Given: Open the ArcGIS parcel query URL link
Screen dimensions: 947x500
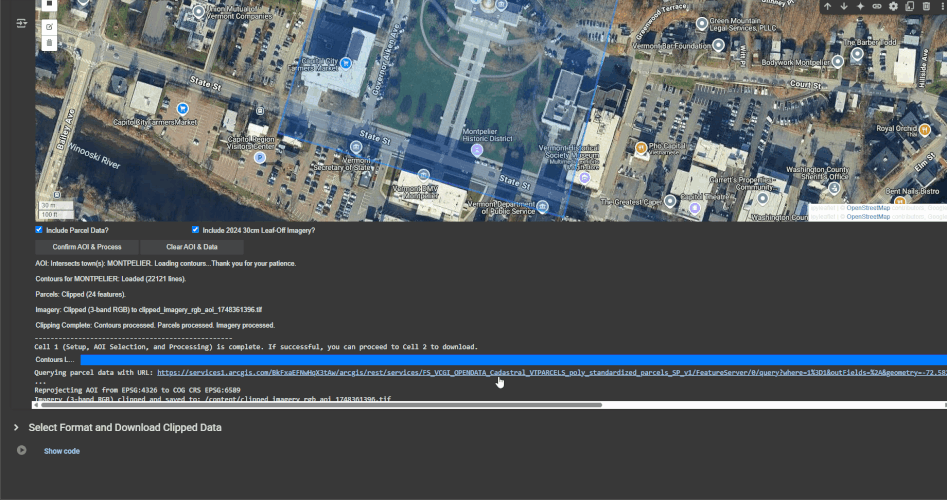Looking at the screenshot, I should coord(552,373).
